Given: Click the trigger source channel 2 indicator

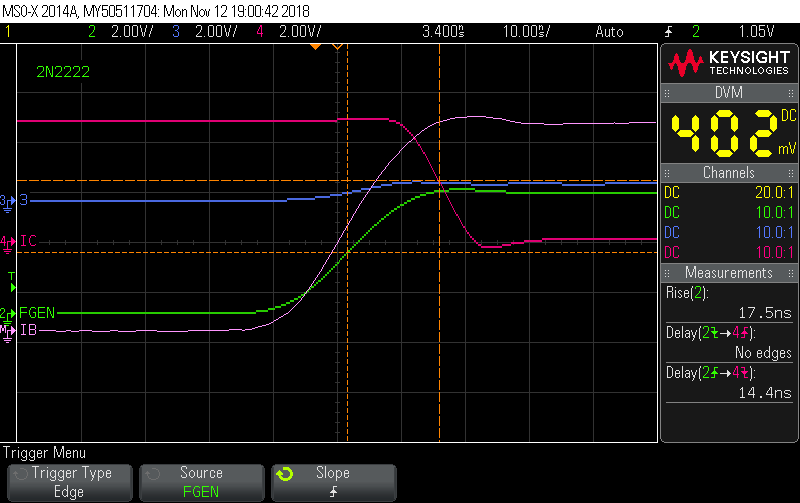Looking at the screenshot, I should point(696,32).
